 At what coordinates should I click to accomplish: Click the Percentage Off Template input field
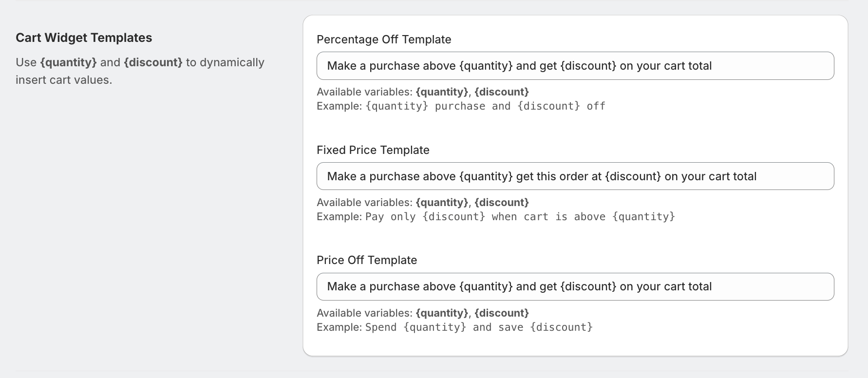[x=575, y=66]
